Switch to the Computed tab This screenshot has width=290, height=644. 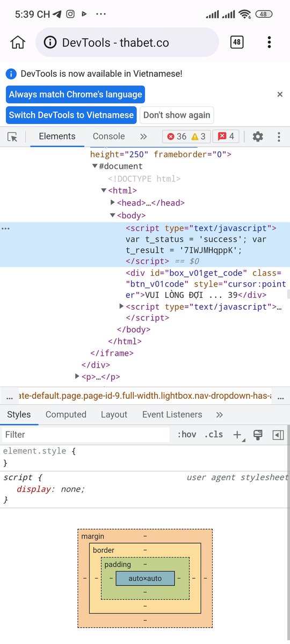tap(66, 415)
